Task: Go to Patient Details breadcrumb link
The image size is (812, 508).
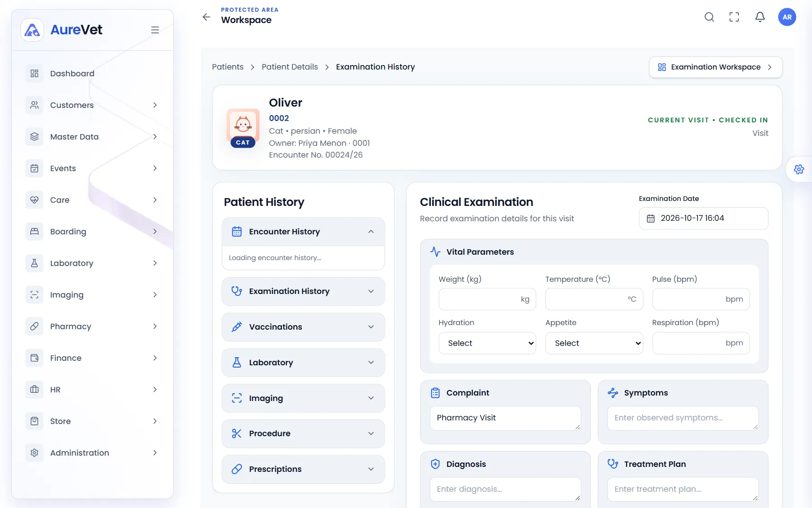Action: 290,67
